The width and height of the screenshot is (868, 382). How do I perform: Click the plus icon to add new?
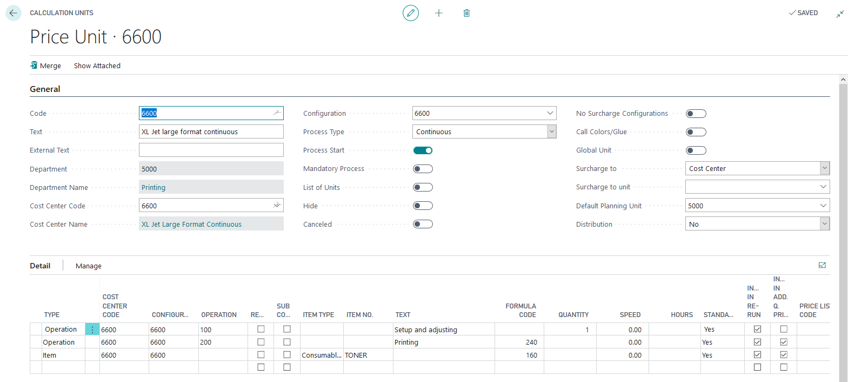point(439,13)
